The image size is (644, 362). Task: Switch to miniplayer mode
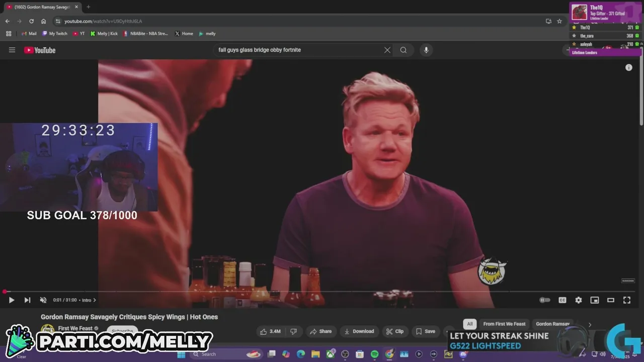click(595, 300)
